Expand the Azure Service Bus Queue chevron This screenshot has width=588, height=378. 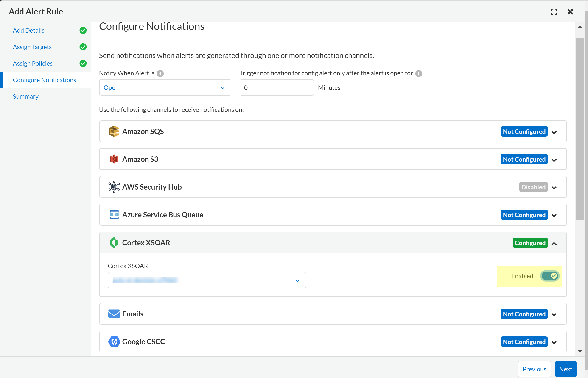tap(554, 216)
